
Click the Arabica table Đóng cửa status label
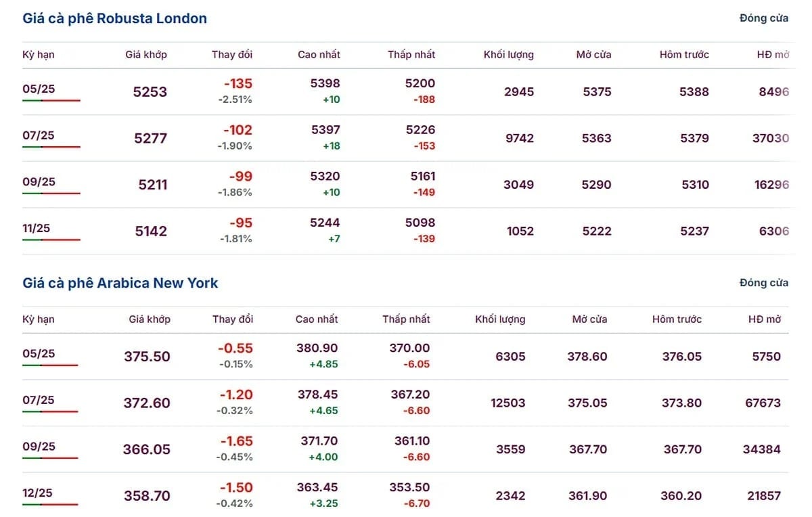point(764,283)
